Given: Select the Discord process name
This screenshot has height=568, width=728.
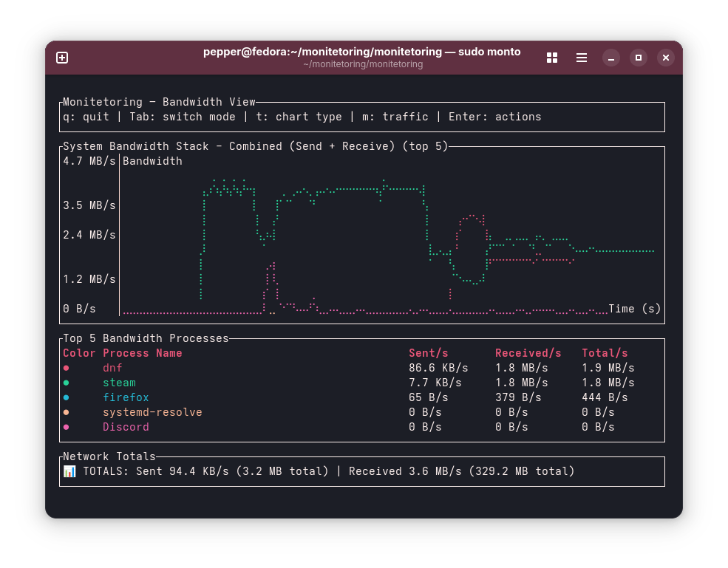Looking at the screenshot, I should pyautogui.click(x=126, y=428).
